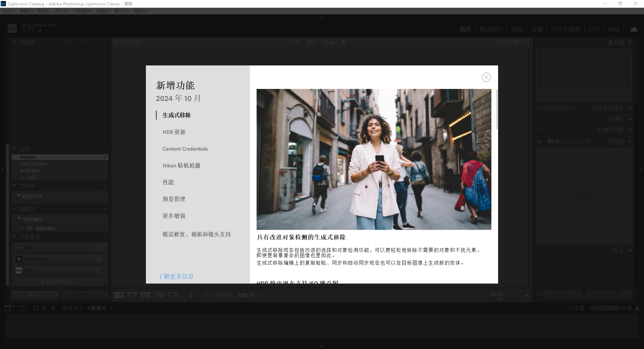
Task: Open the 关闭过滤器 filmstrip filter dropdown
Action: pyautogui.click(x=611, y=308)
